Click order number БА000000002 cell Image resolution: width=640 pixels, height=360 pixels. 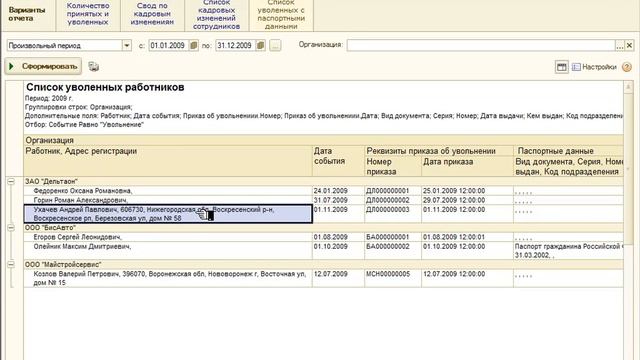[393, 251]
